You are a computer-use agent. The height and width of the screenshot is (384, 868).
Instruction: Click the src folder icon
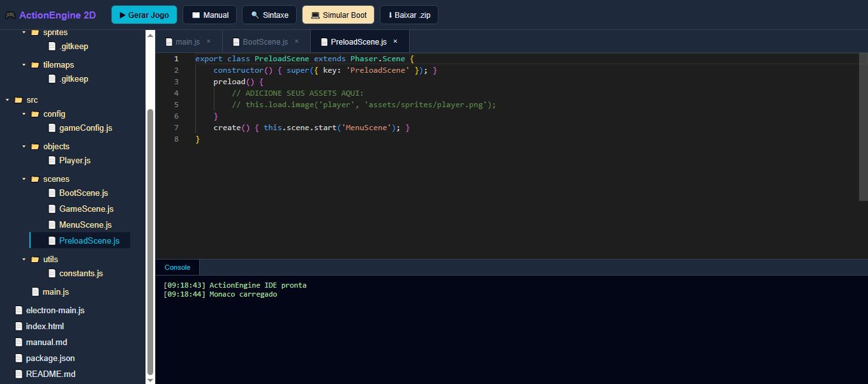[x=19, y=100]
